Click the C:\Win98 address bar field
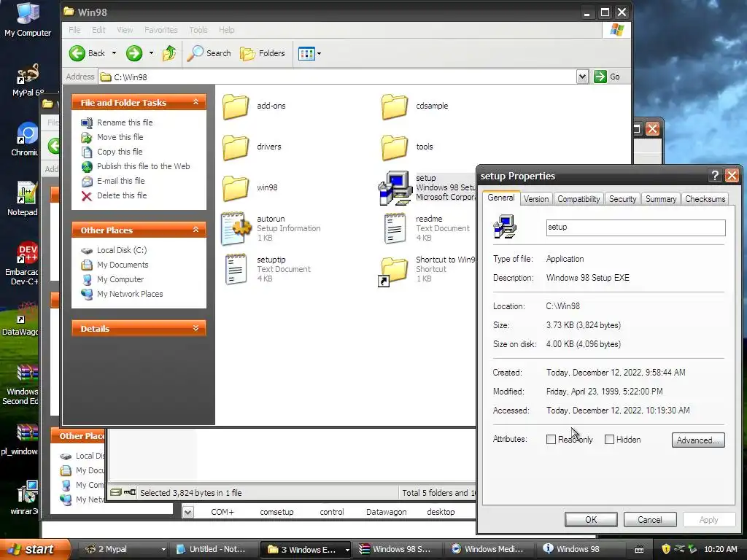Screen dimensions: 747x560 337,77
